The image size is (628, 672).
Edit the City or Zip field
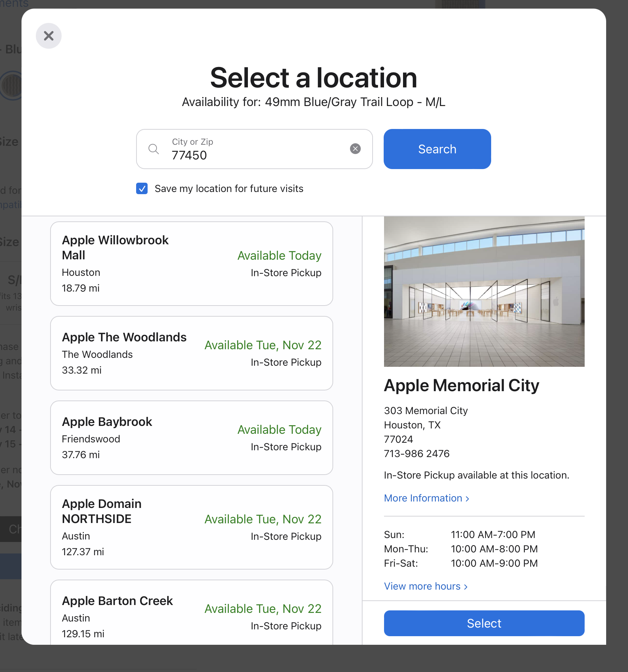pyautogui.click(x=254, y=149)
